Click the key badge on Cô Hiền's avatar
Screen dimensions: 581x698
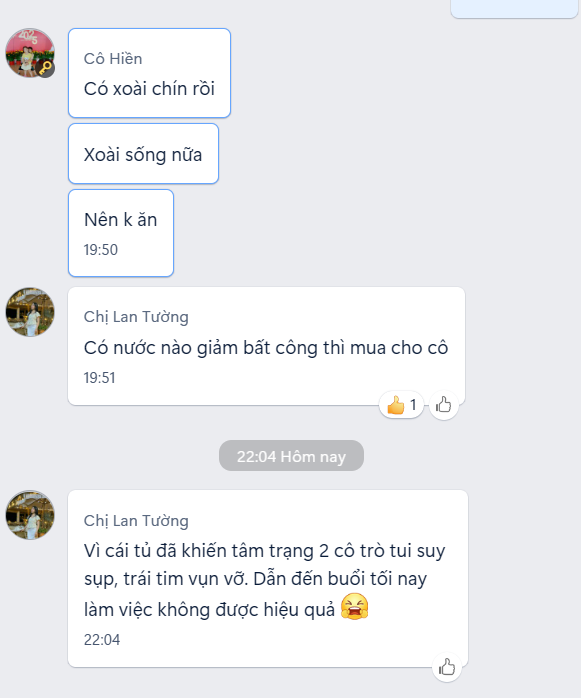[x=45, y=68]
